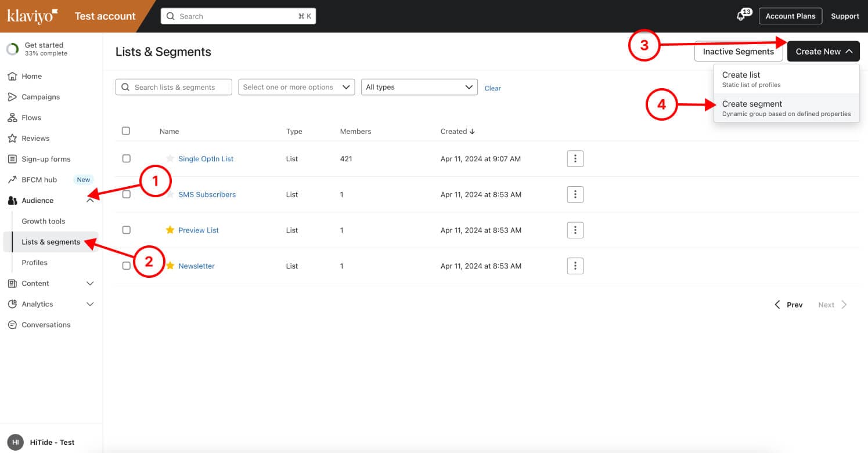This screenshot has width=868, height=453.
Task: Click the notifications bell icon
Action: (x=741, y=16)
